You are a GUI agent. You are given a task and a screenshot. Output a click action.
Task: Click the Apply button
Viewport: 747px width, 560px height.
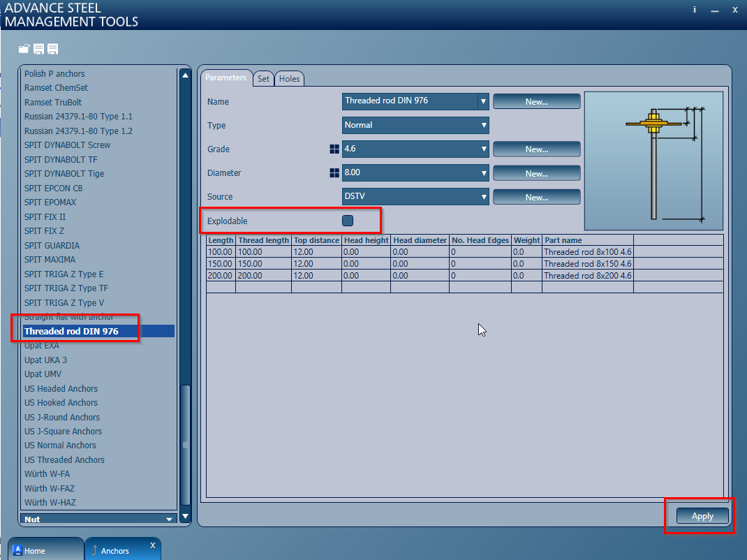(702, 516)
